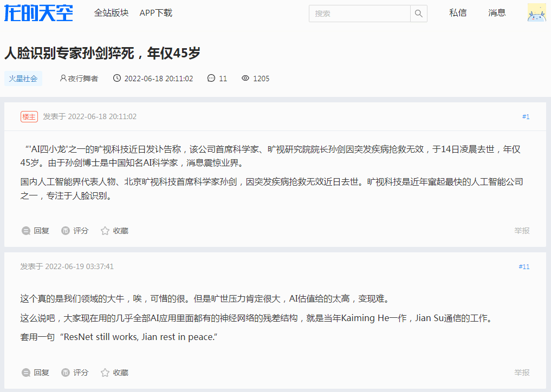Report the first post via 举报
The image size is (551, 392).
(x=522, y=231)
